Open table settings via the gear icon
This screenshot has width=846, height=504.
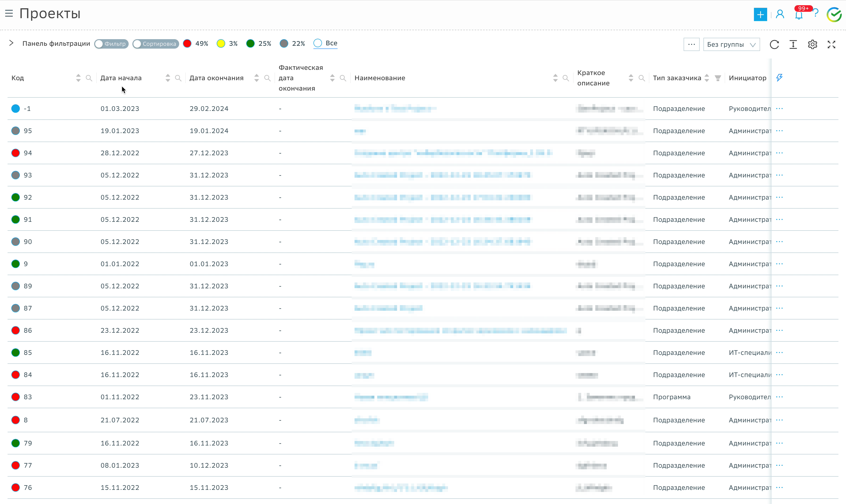pos(812,45)
